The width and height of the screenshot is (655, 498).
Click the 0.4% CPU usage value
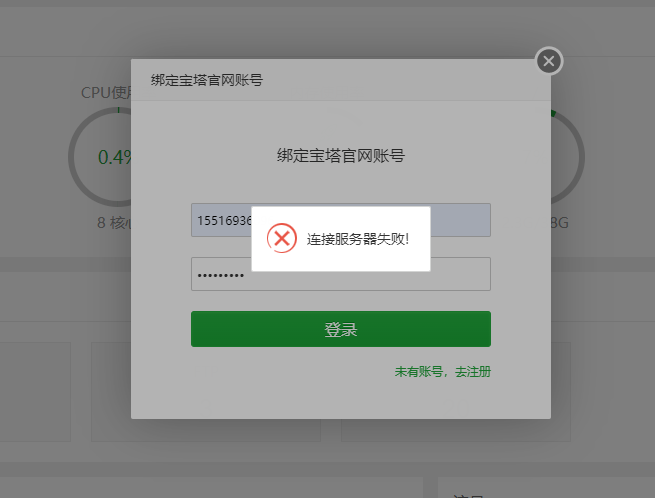(x=115, y=158)
